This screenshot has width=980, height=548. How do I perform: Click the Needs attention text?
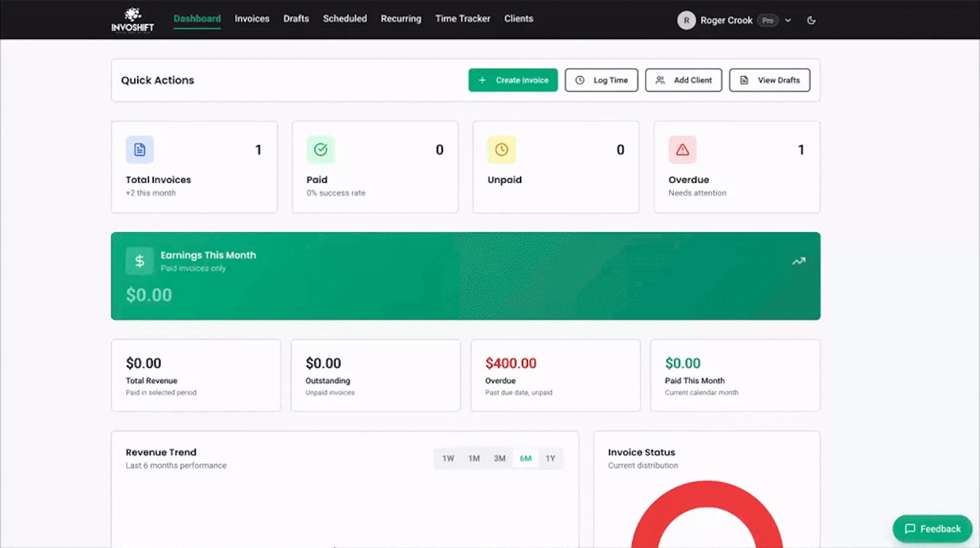point(697,193)
